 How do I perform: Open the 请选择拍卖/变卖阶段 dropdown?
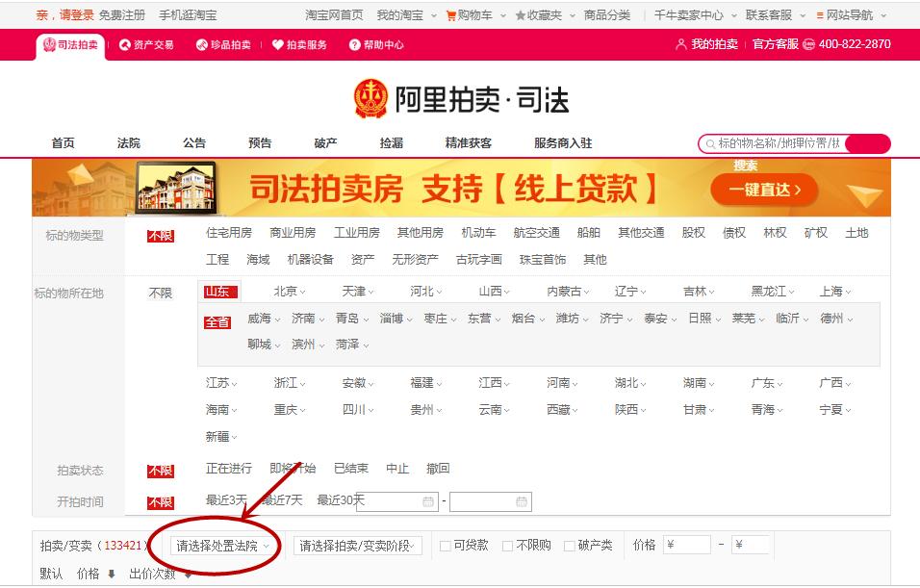tap(357, 546)
